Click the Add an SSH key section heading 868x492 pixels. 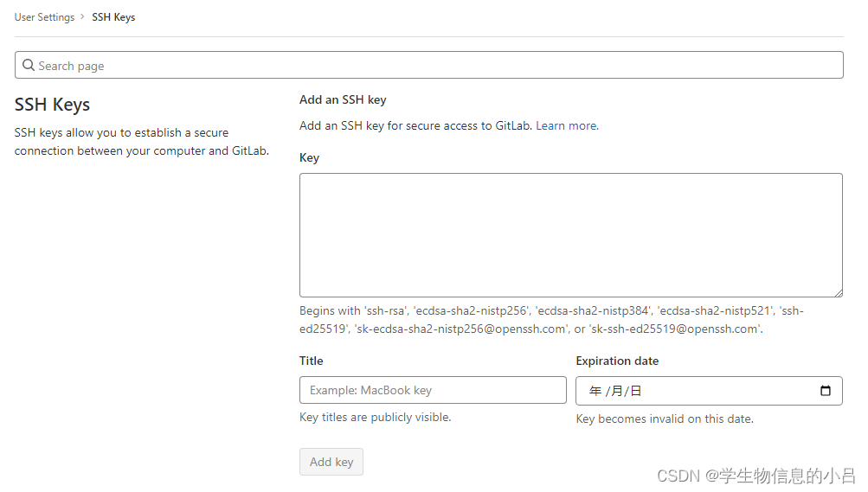[x=343, y=100]
